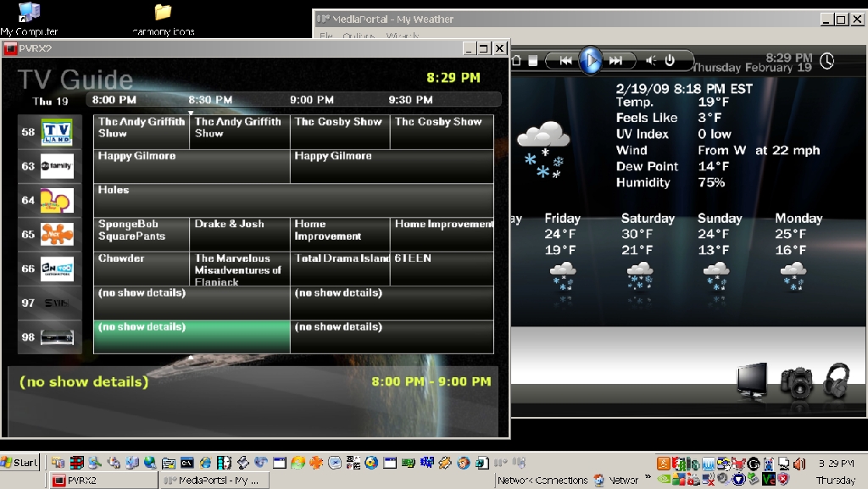The image size is (868, 489).
Task: Select Disney channel 64 logo
Action: (57, 200)
